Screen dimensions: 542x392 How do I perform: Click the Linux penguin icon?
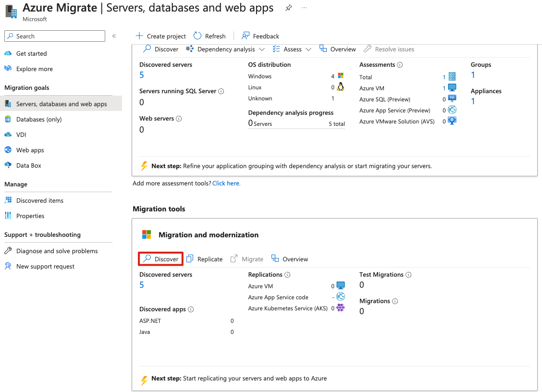[x=341, y=87]
